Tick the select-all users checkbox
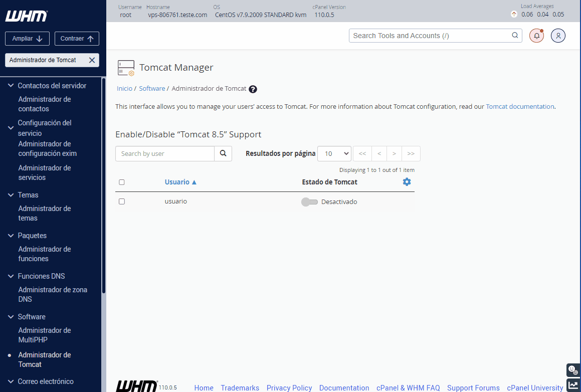 point(121,182)
